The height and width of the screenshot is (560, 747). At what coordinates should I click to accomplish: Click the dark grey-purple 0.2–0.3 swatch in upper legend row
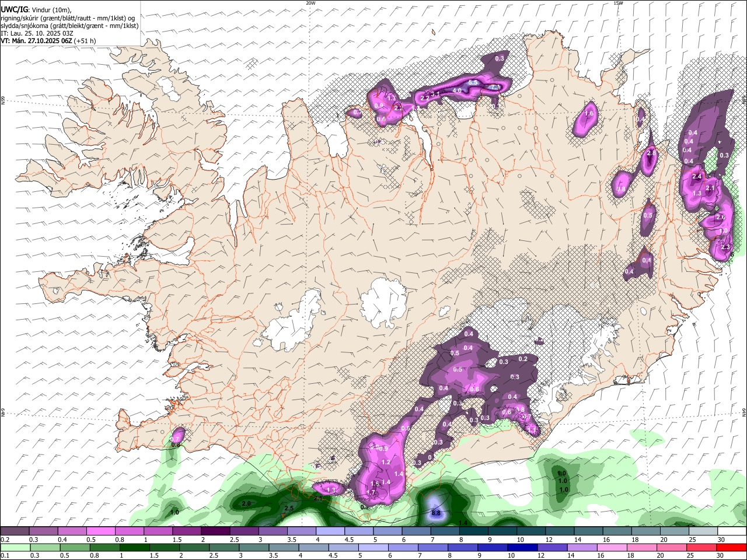coord(15,531)
